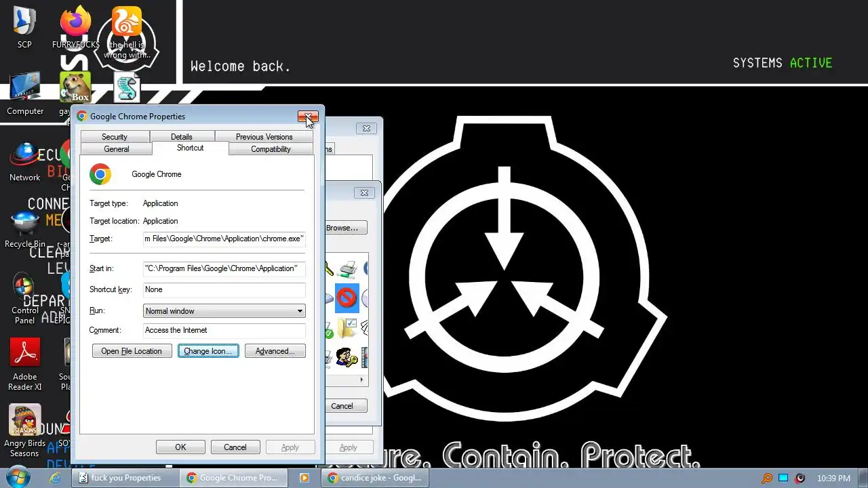
Task: Open the Windows Start orb
Action: click(x=18, y=477)
